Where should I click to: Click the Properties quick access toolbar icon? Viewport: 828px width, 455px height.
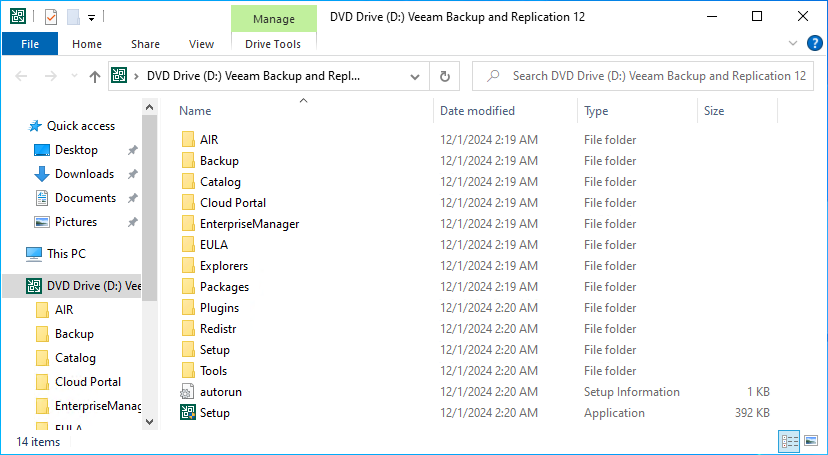51,17
